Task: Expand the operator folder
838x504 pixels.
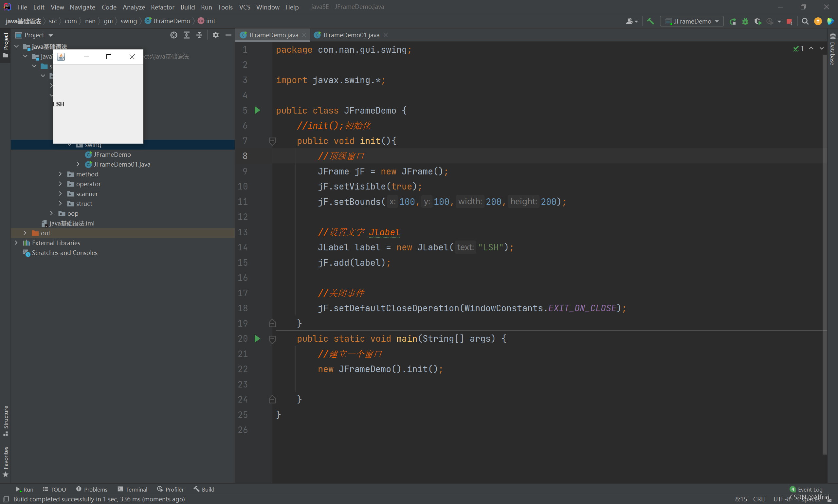Action: (60, 184)
